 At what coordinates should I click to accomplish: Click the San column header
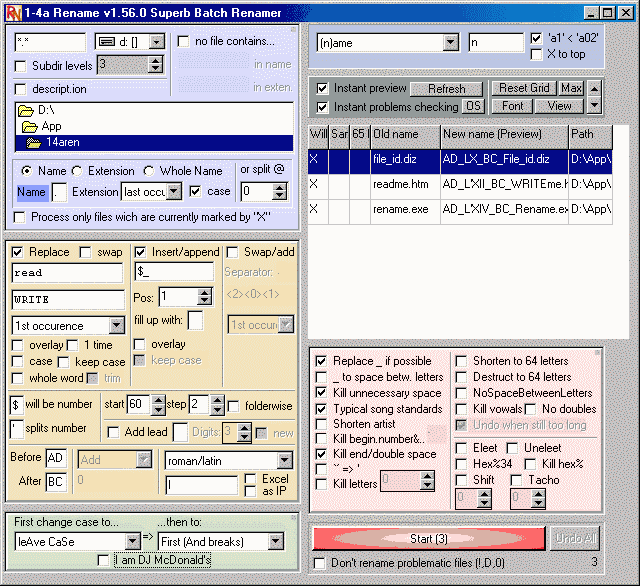tap(339, 137)
